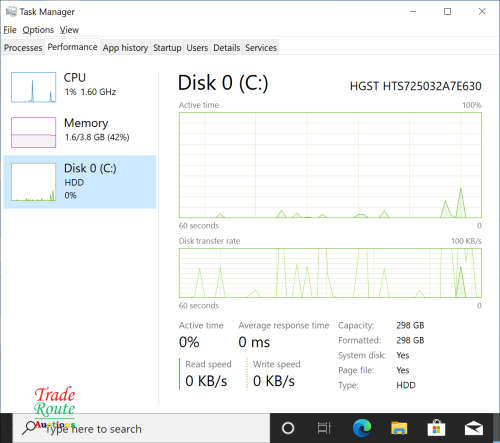Viewport: 500px width, 443px height.
Task: Open the Microsoft Edge taskbar icon
Action: click(362, 428)
